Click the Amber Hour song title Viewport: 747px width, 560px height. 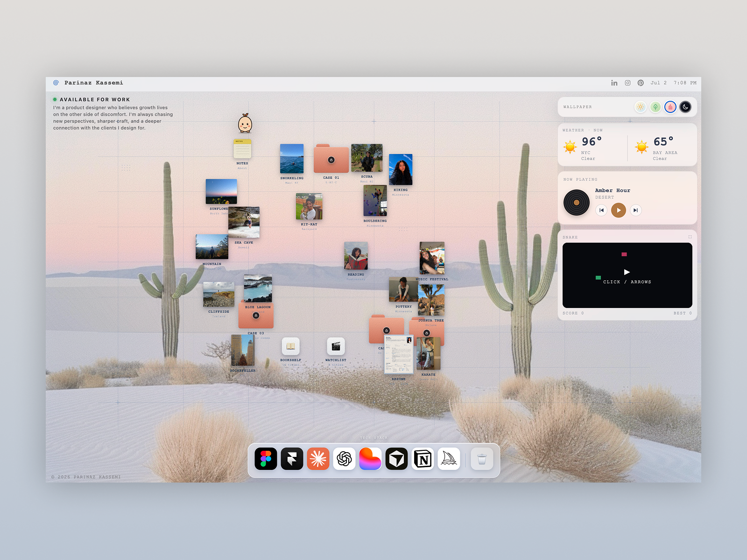(x=613, y=190)
